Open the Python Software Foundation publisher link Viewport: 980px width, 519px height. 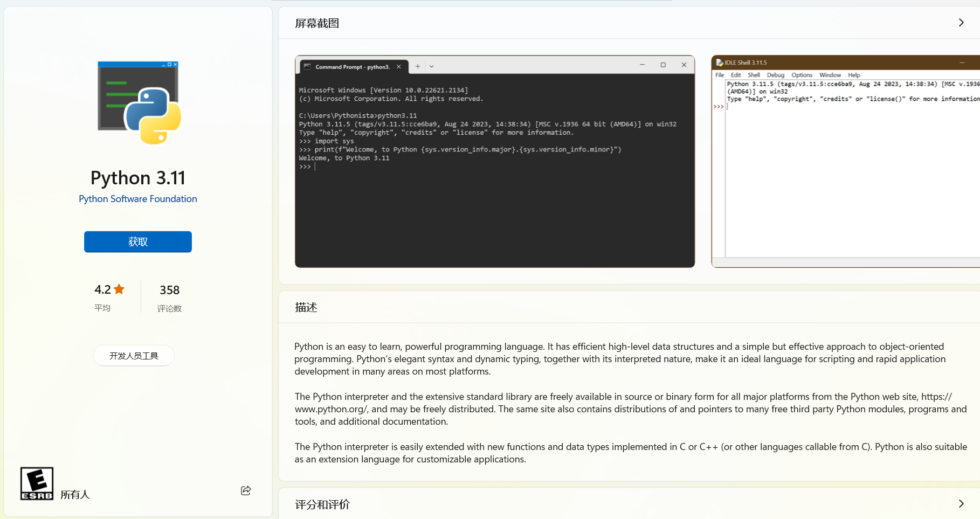[138, 199]
